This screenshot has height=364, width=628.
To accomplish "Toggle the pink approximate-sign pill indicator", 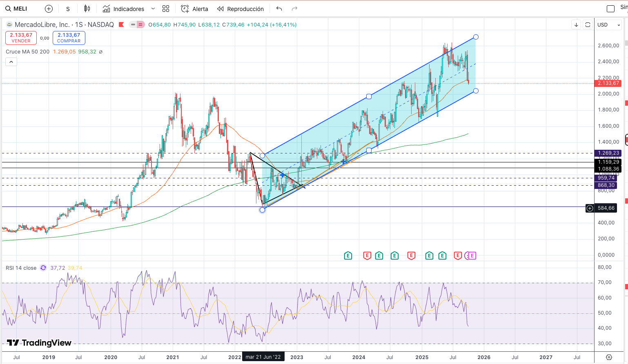I will coord(140,24).
